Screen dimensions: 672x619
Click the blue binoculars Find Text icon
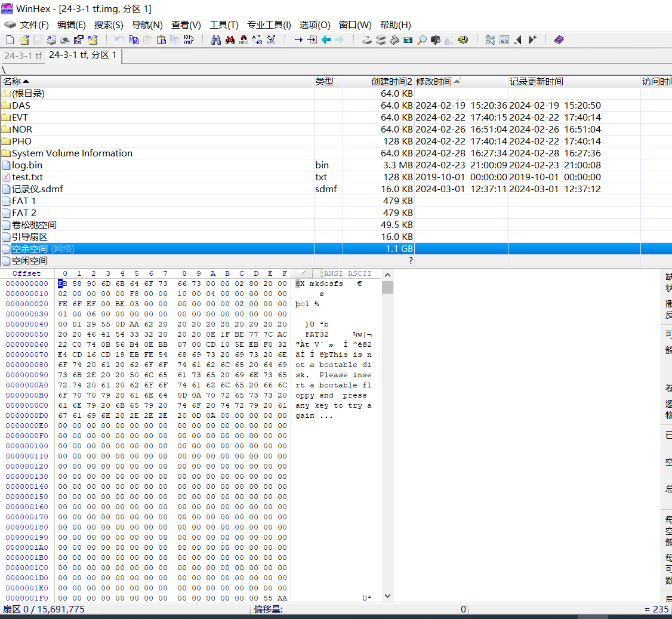216,40
